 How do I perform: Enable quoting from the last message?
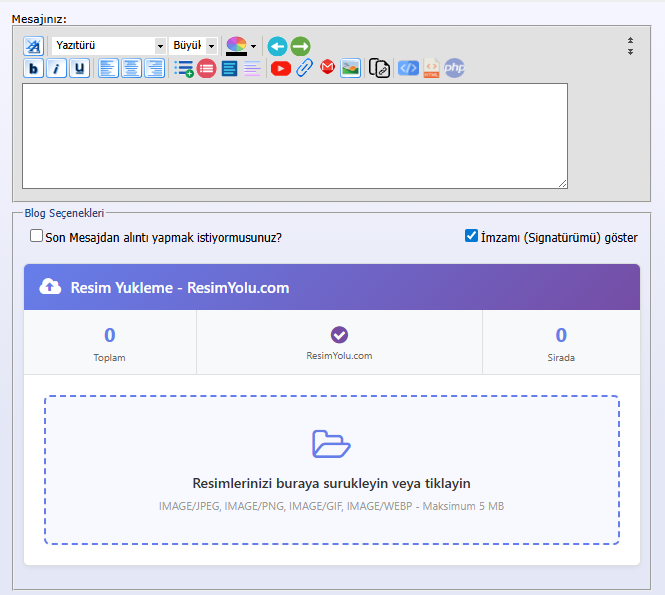37,237
